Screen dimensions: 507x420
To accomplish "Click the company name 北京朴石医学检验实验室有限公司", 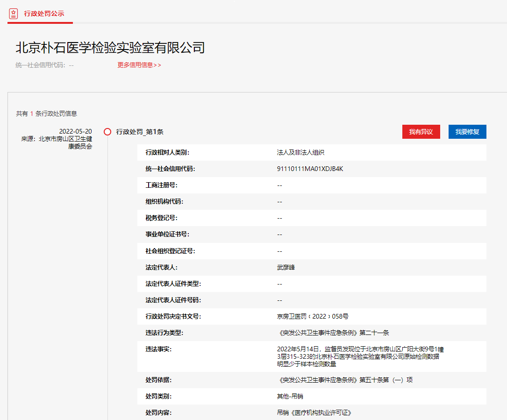I will pyautogui.click(x=110, y=48).
